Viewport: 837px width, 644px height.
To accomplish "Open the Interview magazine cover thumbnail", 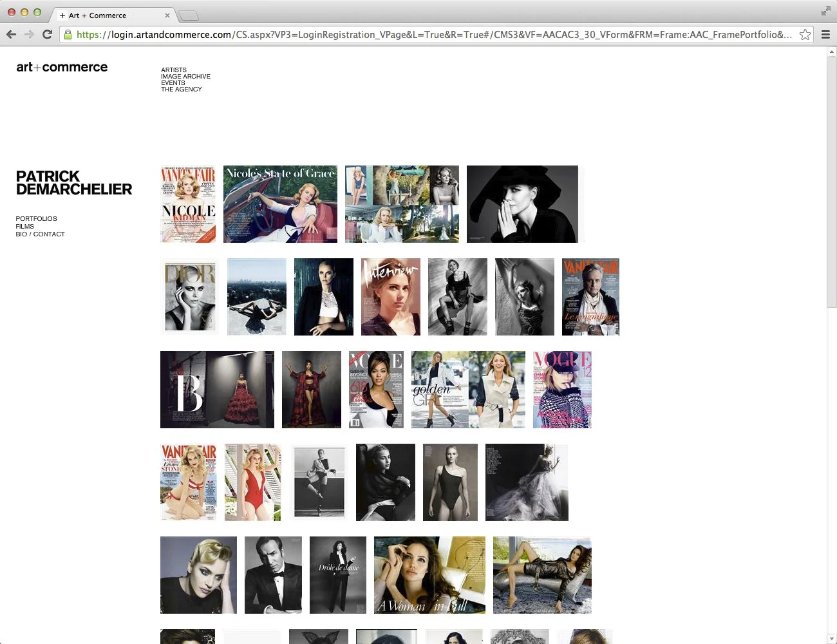I will [x=390, y=297].
